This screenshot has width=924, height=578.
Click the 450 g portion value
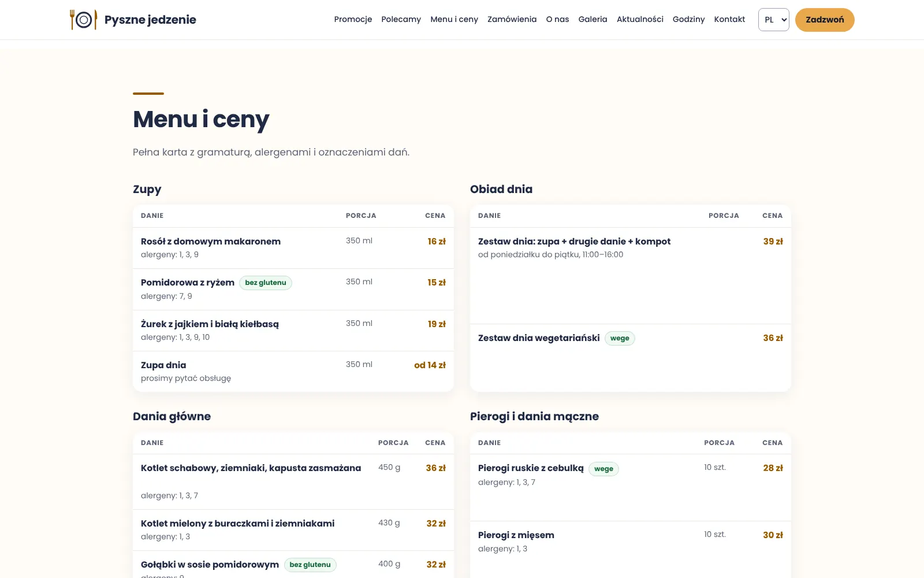tap(389, 467)
